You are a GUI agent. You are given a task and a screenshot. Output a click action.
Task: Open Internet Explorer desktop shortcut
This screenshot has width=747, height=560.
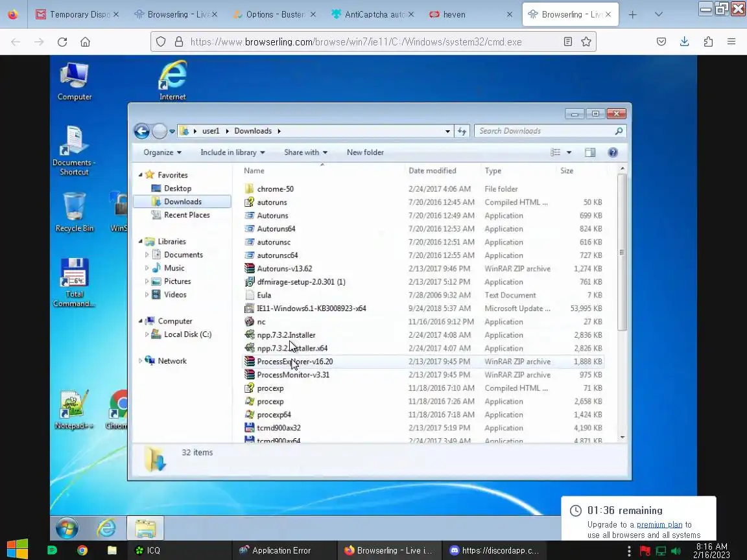click(x=172, y=80)
